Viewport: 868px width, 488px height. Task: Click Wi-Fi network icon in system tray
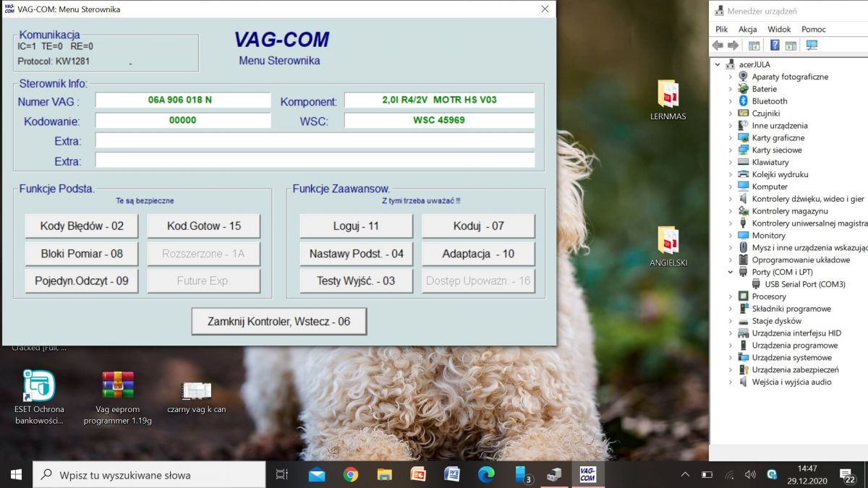click(729, 475)
